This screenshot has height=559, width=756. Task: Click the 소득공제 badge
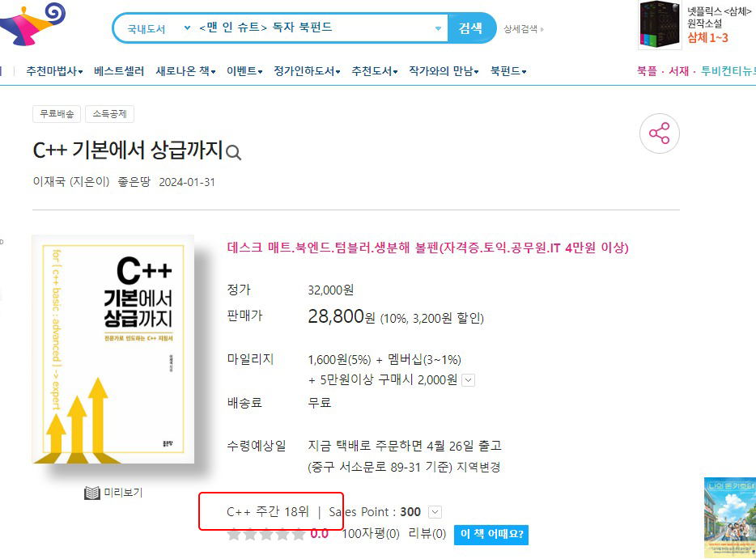[x=109, y=114]
